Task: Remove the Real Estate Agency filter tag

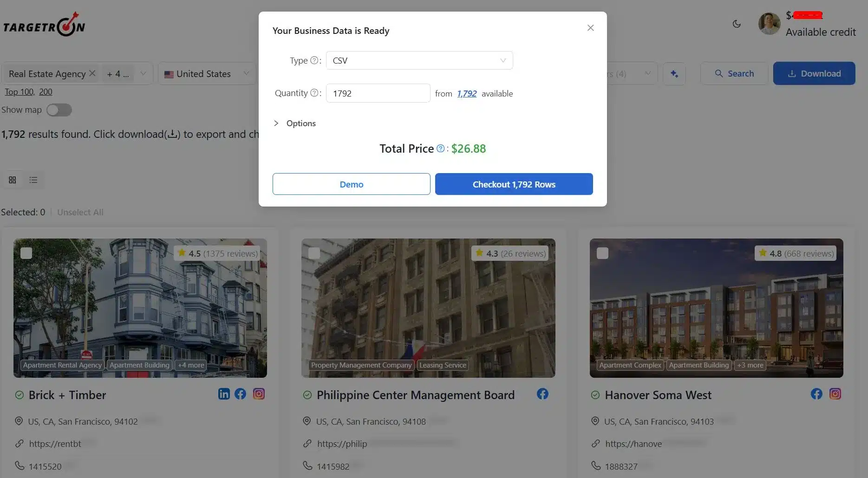Action: click(x=92, y=73)
